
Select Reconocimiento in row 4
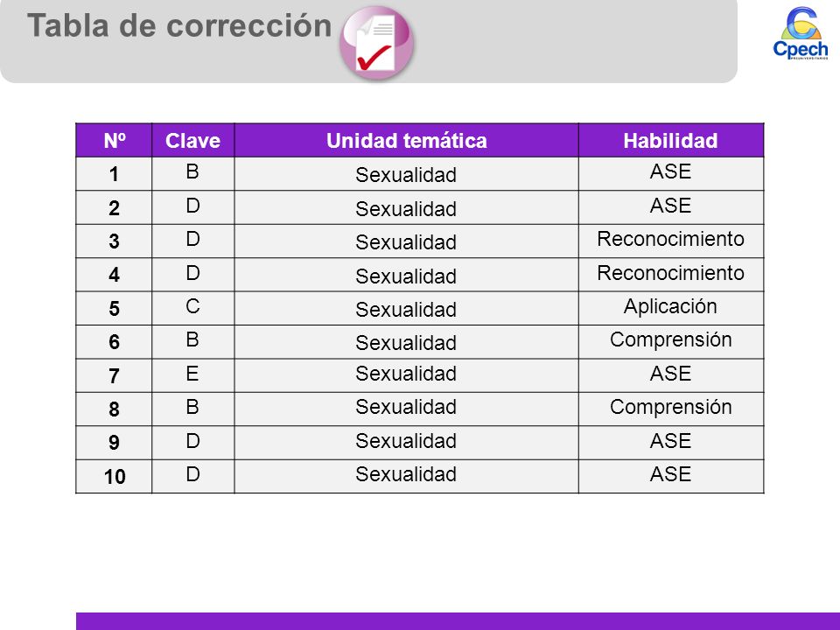point(671,273)
